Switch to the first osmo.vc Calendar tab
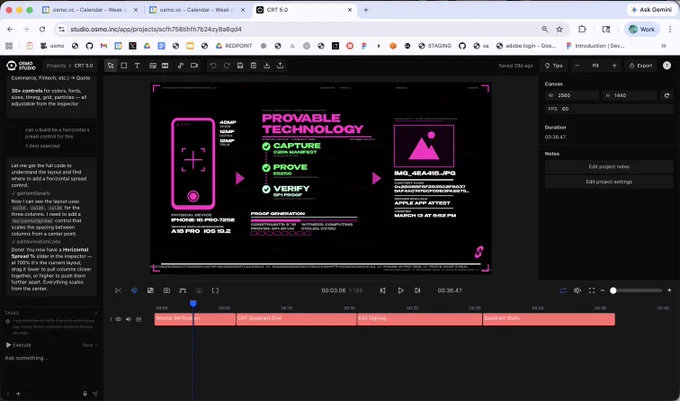680x401 pixels. (x=90, y=10)
